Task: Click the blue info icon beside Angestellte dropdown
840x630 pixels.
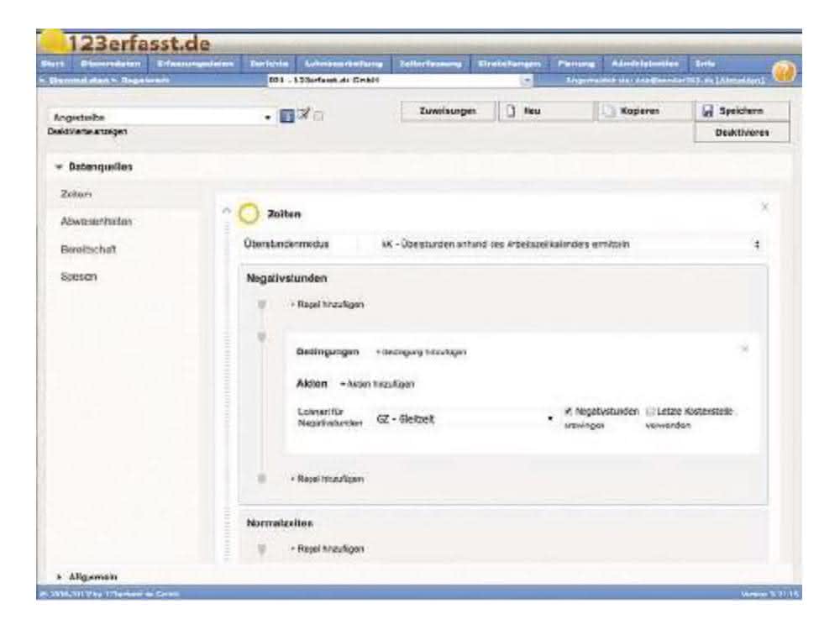Action: click(287, 116)
